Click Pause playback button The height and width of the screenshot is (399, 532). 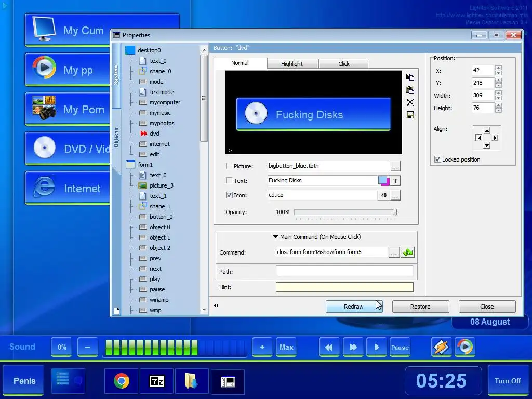pos(400,347)
